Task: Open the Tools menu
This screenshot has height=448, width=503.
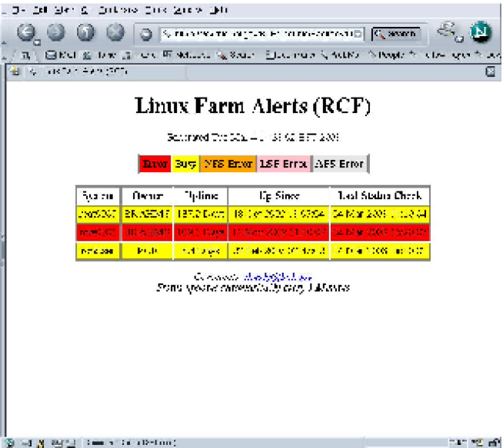Action: [x=155, y=10]
